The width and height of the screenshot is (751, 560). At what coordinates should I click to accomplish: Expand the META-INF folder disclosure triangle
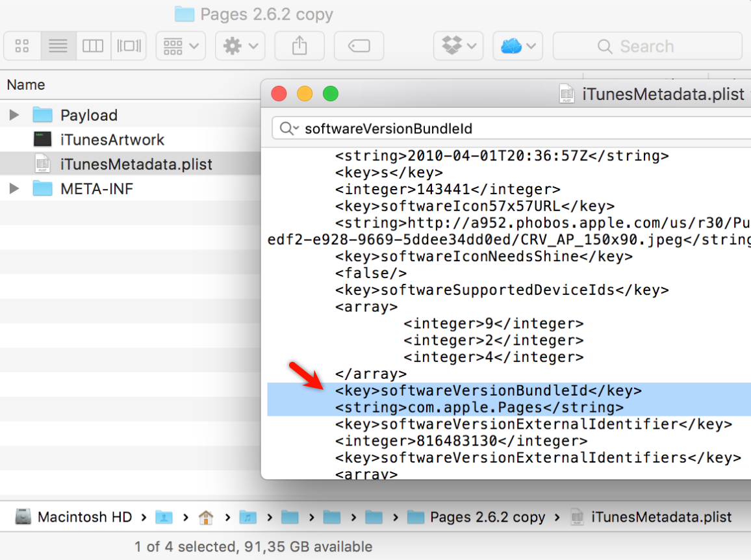coord(14,189)
